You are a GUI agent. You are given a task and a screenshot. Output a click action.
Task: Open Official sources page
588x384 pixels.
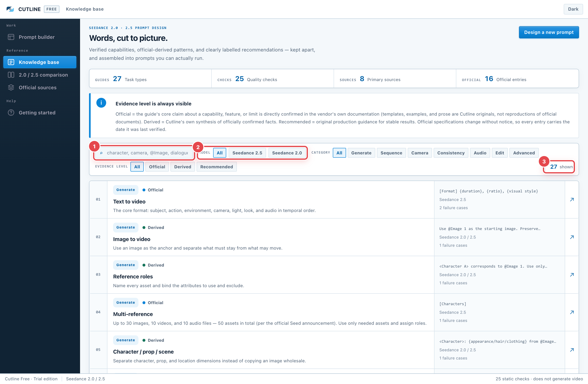click(40, 87)
